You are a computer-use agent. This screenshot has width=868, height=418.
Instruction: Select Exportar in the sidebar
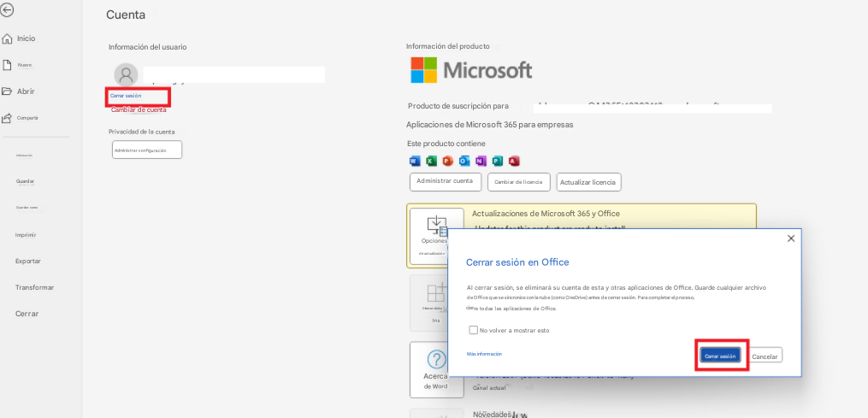tap(28, 261)
